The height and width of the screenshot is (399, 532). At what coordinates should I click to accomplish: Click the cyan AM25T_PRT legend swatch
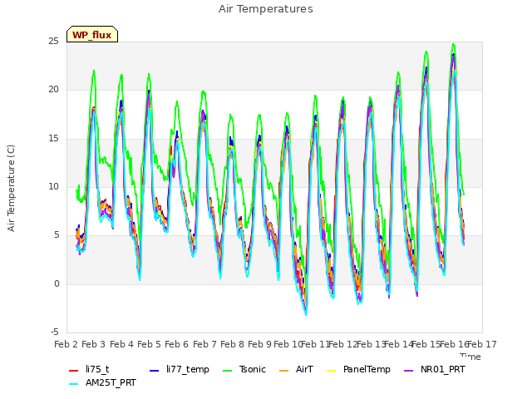(x=74, y=384)
